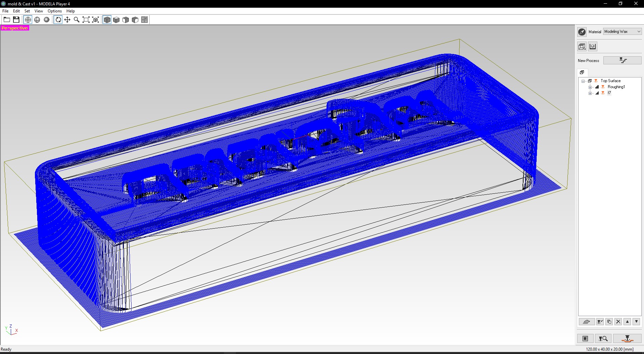Open the Help menu
This screenshot has height=354, width=644.
click(x=70, y=11)
